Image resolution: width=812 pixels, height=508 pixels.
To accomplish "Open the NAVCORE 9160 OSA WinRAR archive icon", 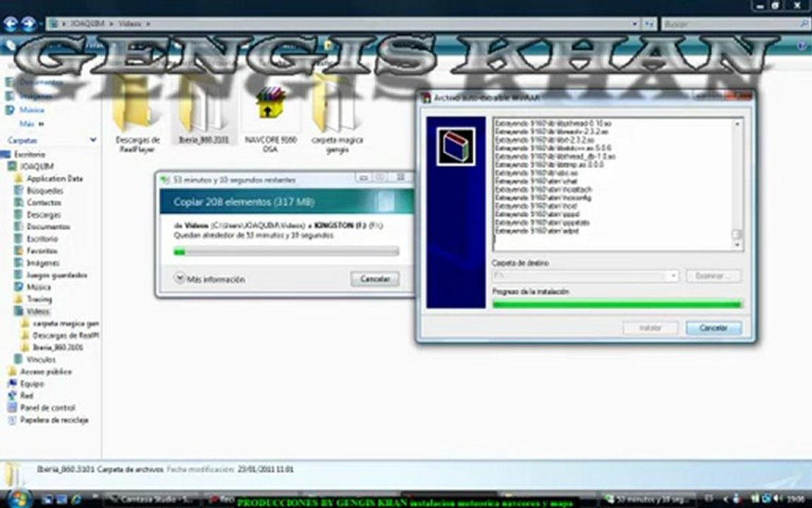I will 271,102.
